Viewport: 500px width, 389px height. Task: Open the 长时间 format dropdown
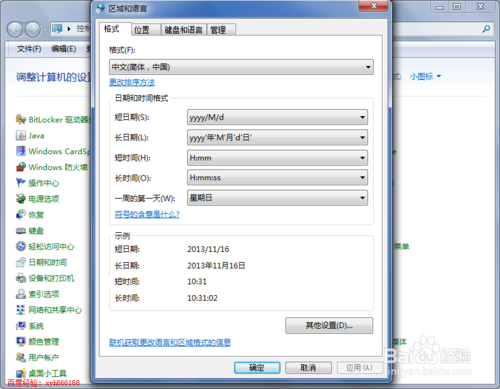[x=277, y=178]
